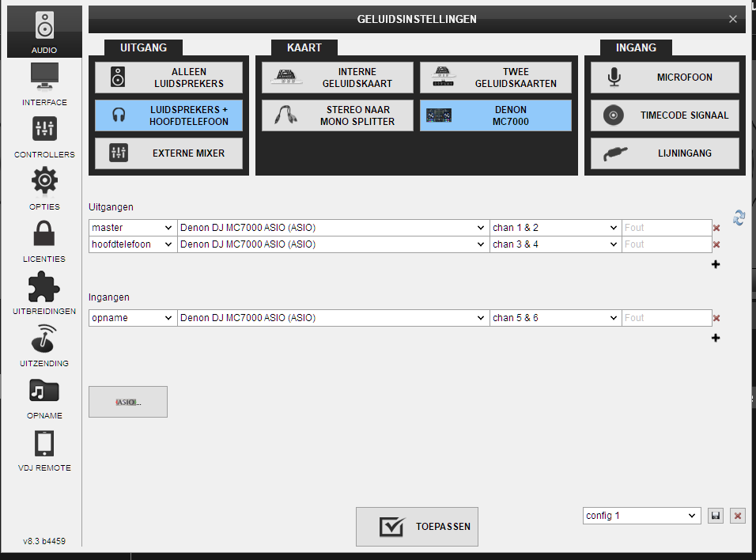Image resolution: width=756 pixels, height=560 pixels.
Task: Open the chan 3 & 4 channel dropdown
Action: click(555, 244)
